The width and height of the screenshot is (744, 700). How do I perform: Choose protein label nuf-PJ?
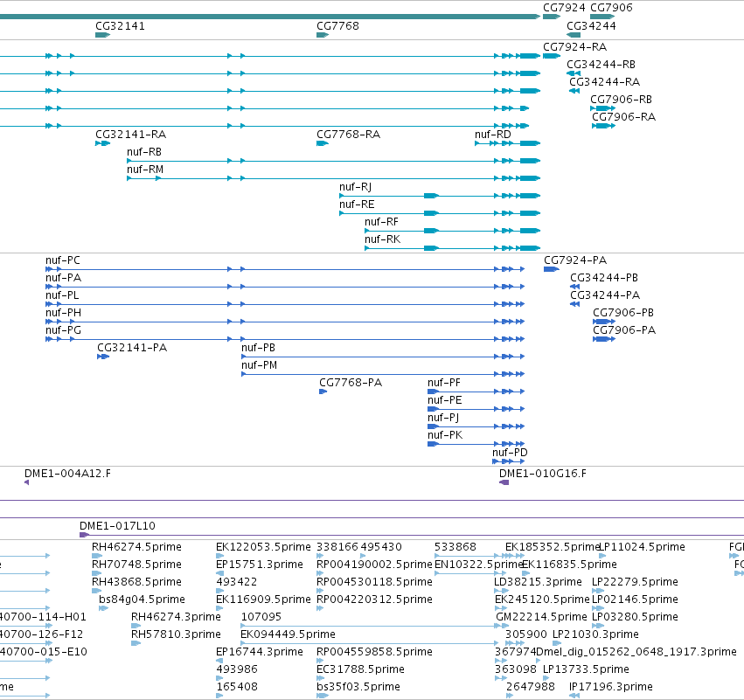(443, 419)
